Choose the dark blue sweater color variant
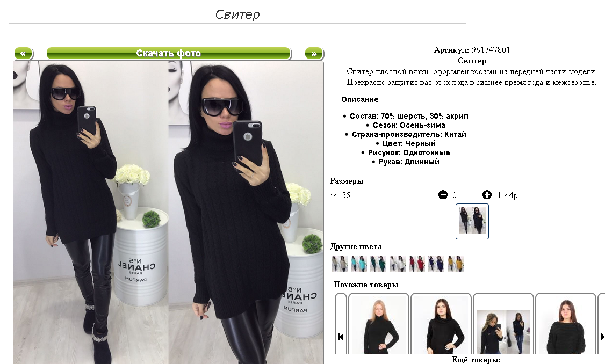 tap(436, 264)
